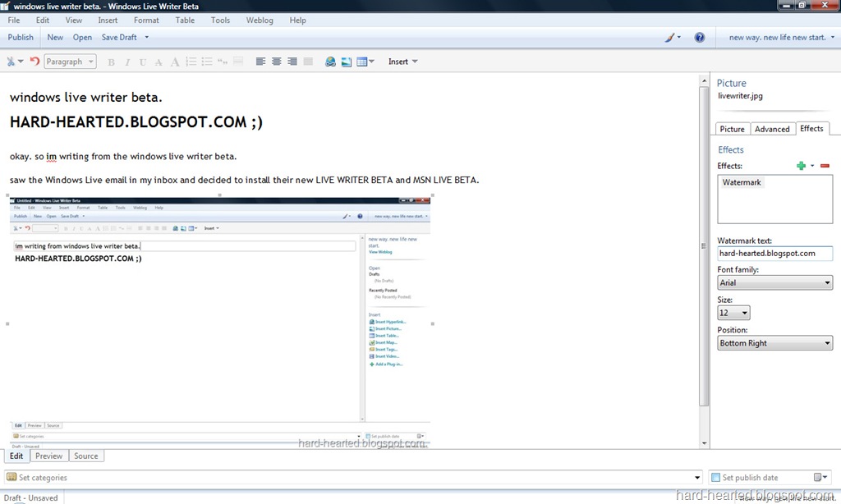Open the watermark Size dropdown
This screenshot has height=504, width=841.
(733, 313)
